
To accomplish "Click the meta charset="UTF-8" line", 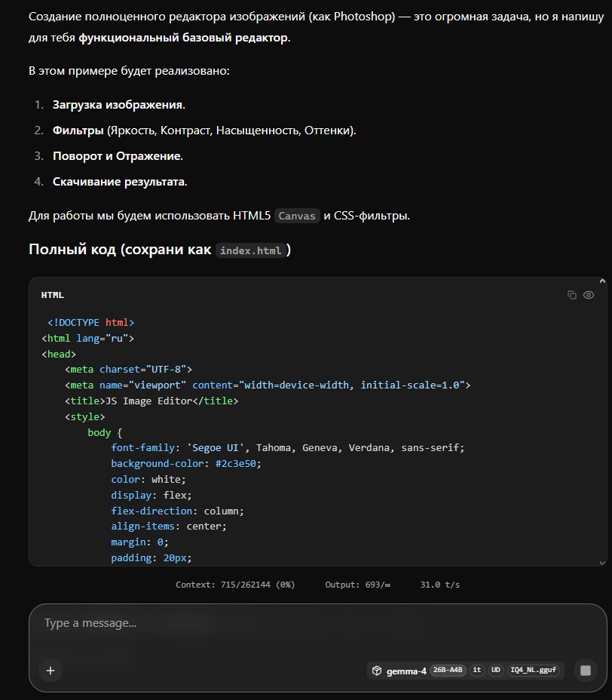I will (128, 369).
